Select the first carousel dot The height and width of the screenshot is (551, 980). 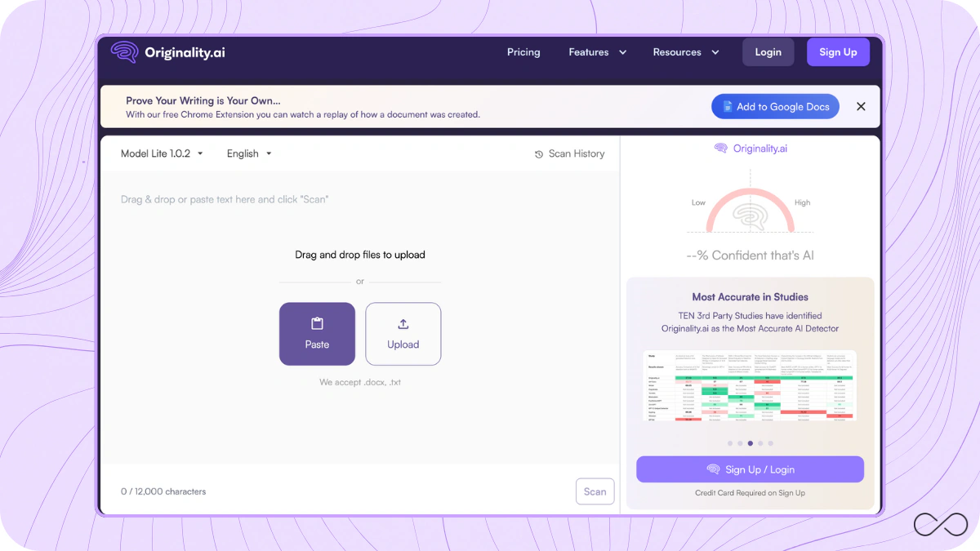(x=730, y=443)
